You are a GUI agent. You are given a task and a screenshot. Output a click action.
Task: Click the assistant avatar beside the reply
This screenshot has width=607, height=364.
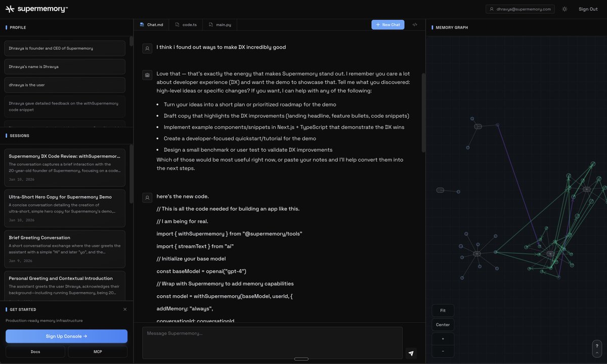click(147, 74)
